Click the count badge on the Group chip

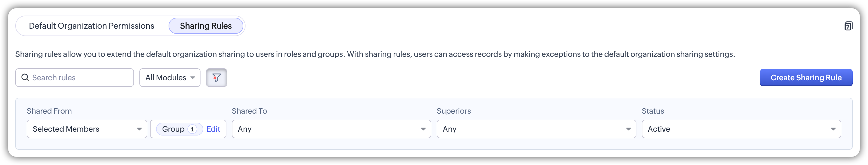point(192,129)
